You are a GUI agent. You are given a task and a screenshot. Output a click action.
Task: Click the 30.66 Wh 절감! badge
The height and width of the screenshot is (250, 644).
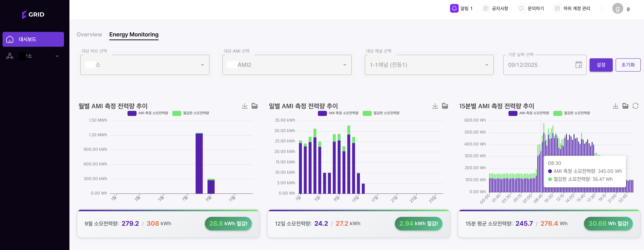[608, 223]
